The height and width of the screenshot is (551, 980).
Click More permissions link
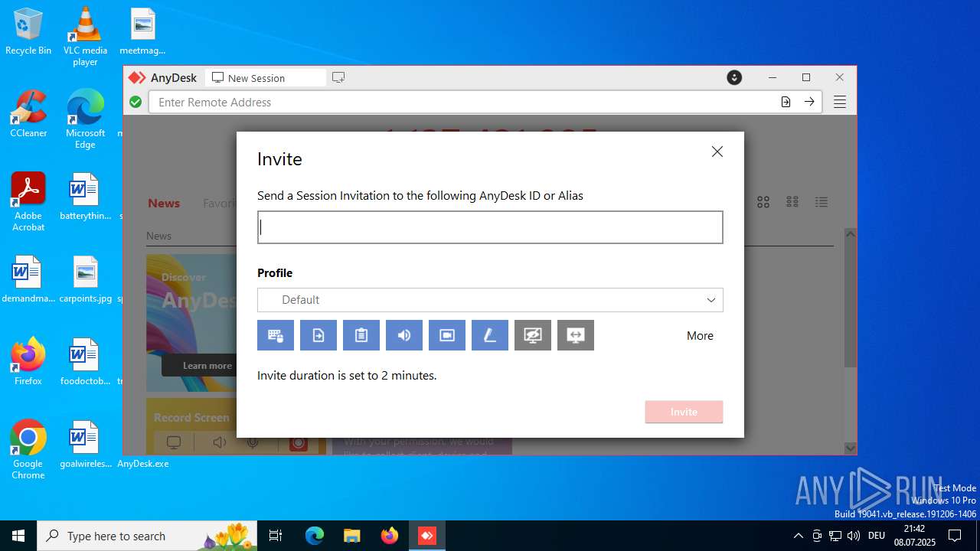pos(700,335)
